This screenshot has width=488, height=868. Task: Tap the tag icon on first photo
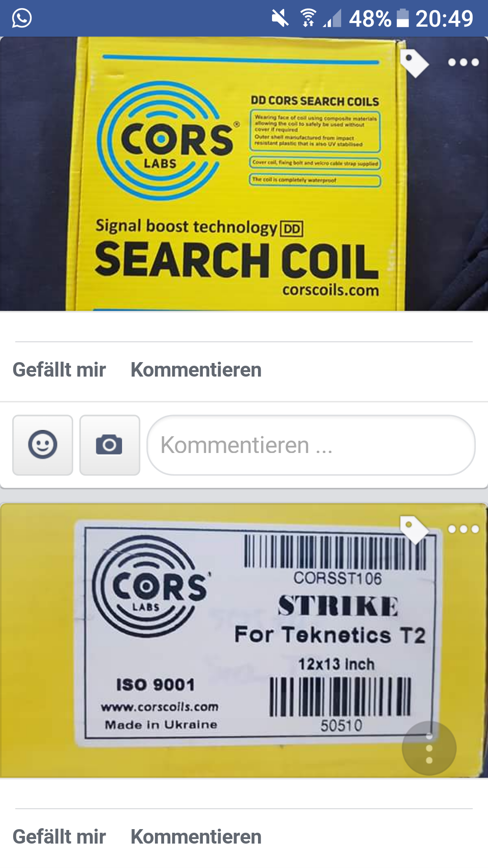(414, 63)
